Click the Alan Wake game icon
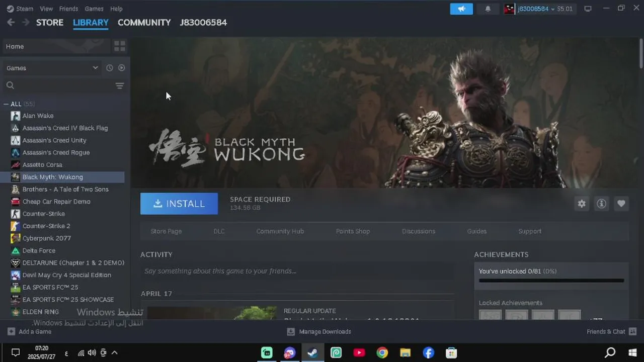This screenshot has height=362, width=644. click(x=16, y=116)
